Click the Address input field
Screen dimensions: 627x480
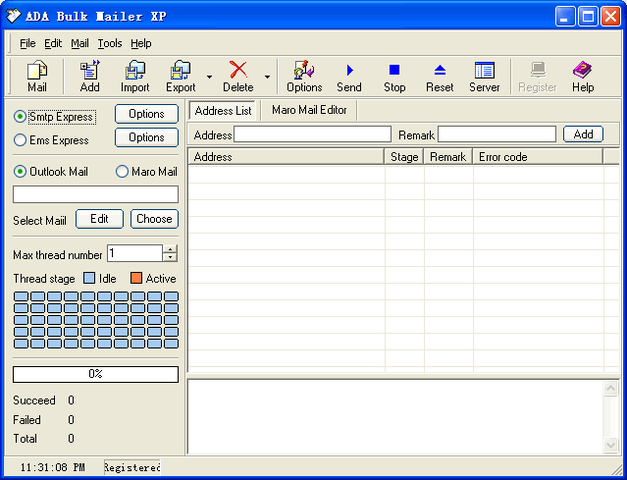[x=312, y=134]
